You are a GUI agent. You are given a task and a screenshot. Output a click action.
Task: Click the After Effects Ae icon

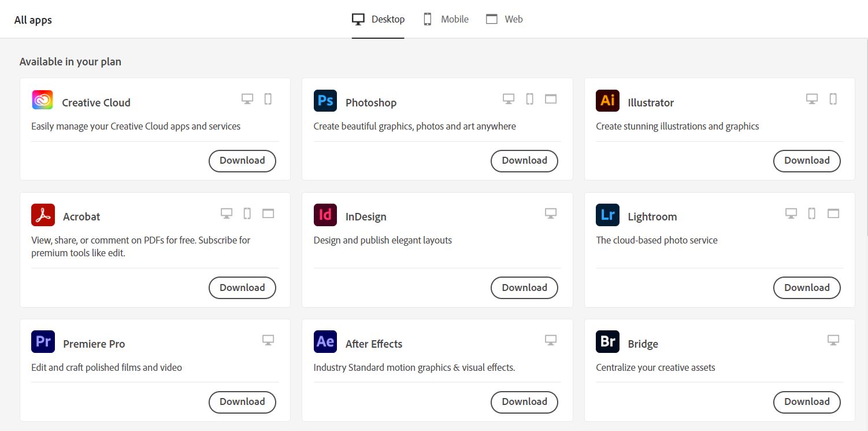[x=325, y=342]
